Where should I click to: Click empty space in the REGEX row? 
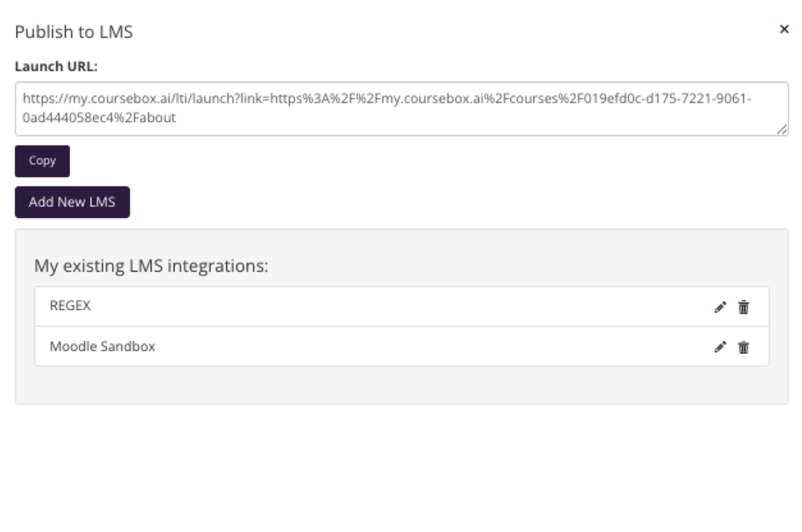click(x=402, y=306)
